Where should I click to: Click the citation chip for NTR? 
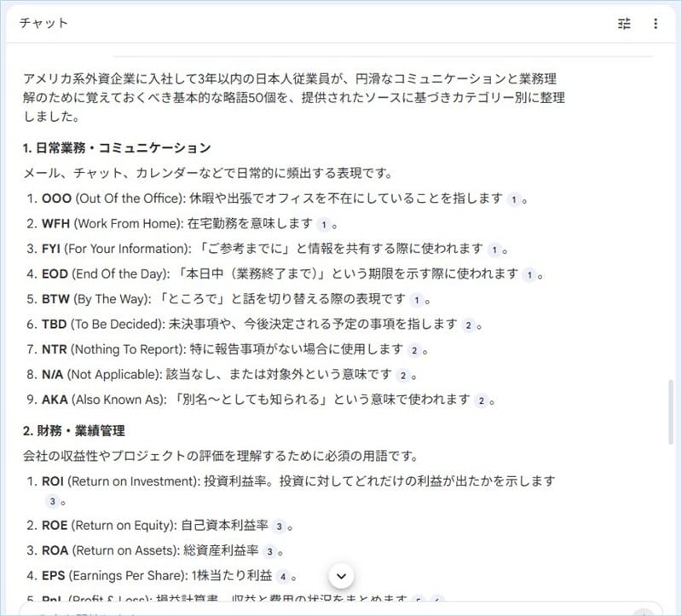tap(413, 350)
